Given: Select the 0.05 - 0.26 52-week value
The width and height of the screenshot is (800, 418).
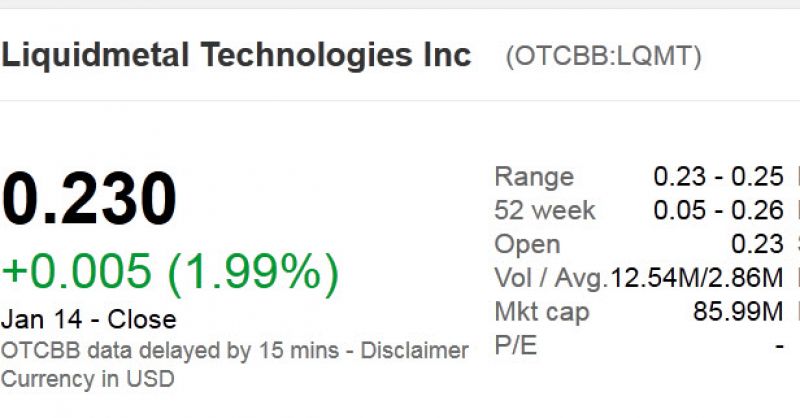Looking at the screenshot, I should pyautogui.click(x=718, y=210).
